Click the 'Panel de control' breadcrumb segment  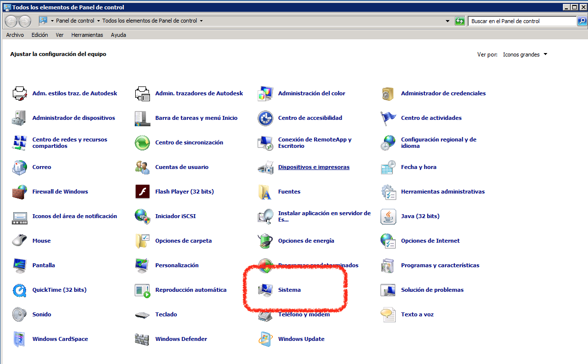coord(75,21)
